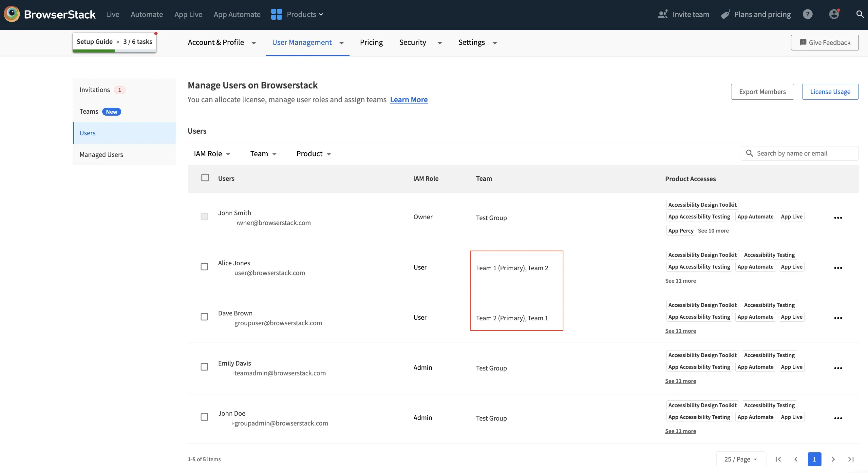Open more options for Alice Jones

838,268
